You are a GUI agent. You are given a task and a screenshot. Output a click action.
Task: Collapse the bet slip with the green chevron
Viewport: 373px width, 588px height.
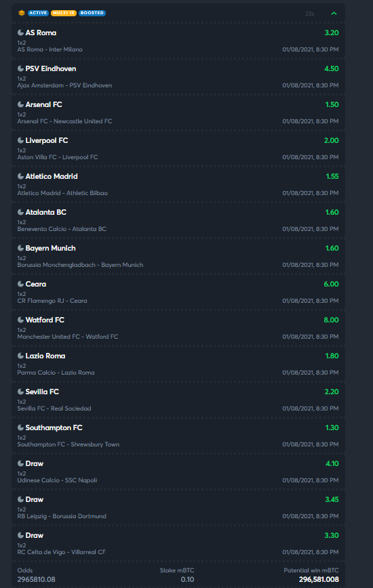coord(334,14)
